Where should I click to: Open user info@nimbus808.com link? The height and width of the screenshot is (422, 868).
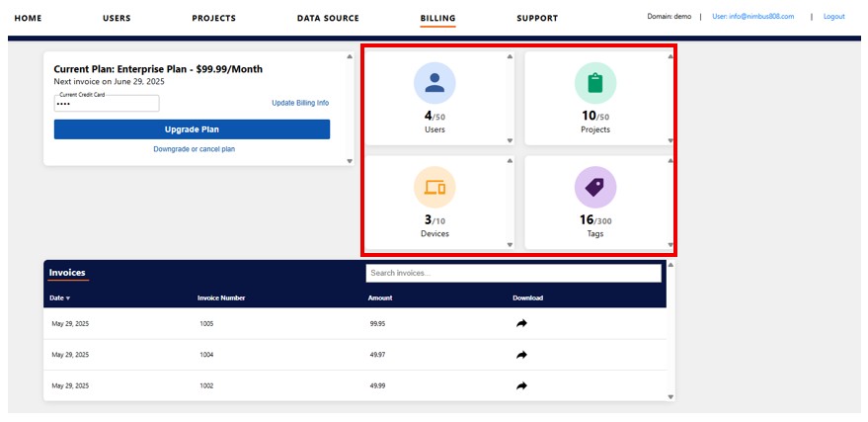click(x=752, y=17)
